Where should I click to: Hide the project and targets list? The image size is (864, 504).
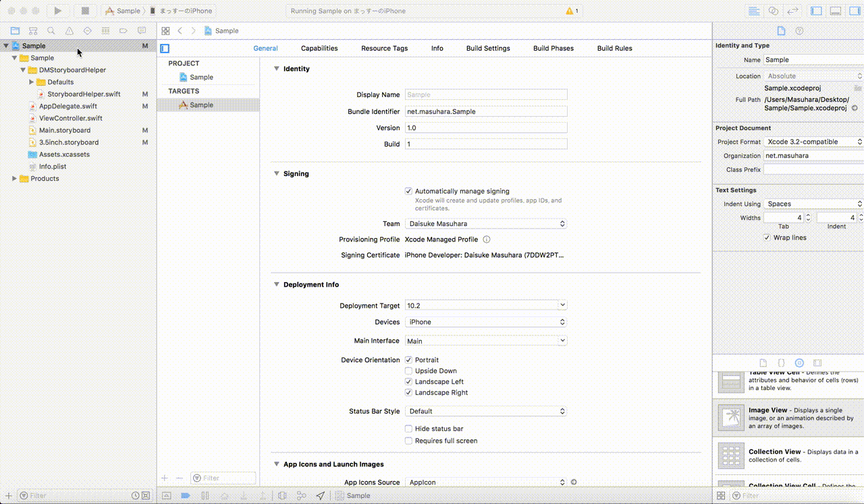click(x=165, y=49)
